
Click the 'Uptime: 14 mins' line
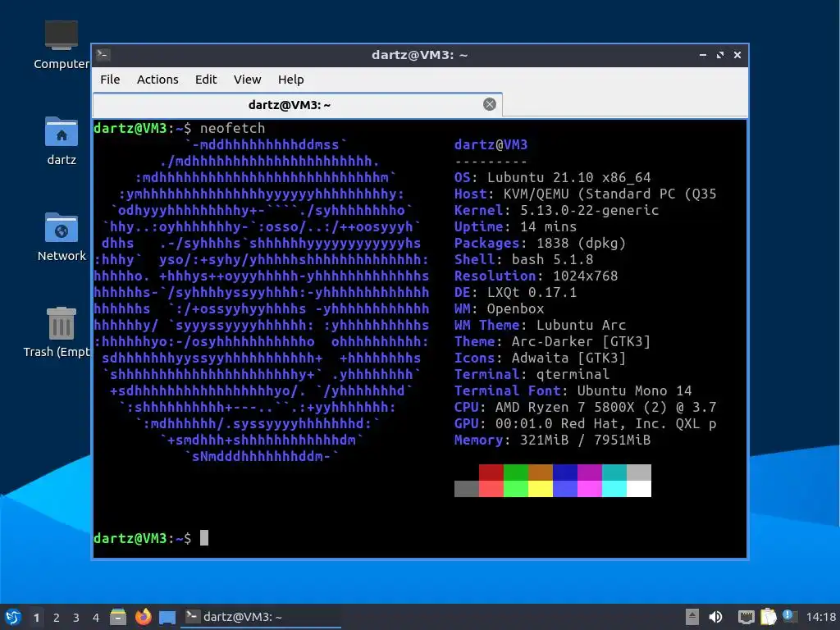point(515,226)
